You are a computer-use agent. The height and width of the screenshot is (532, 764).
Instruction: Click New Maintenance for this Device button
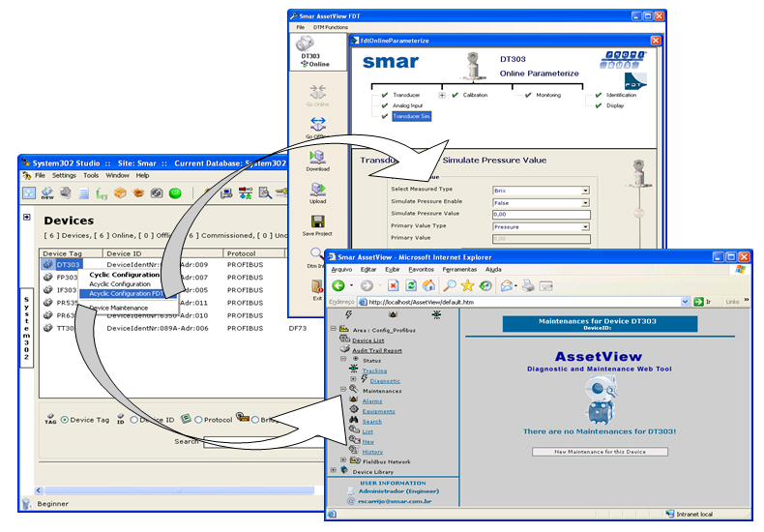pos(600,452)
